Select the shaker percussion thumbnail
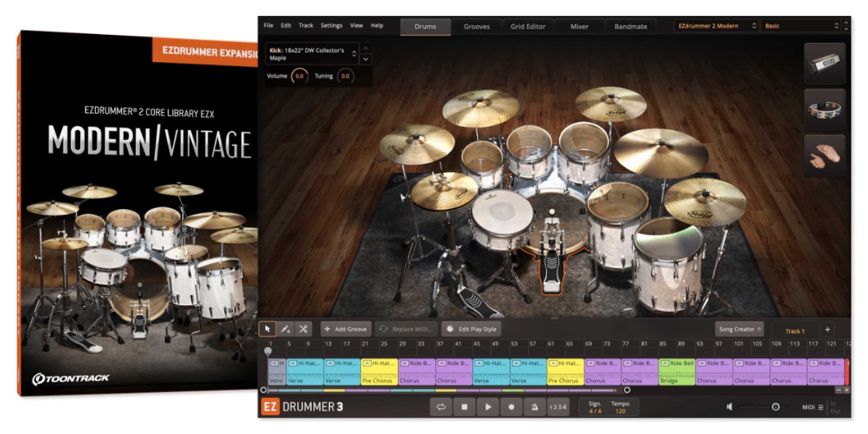The height and width of the screenshot is (434, 868). (x=825, y=63)
